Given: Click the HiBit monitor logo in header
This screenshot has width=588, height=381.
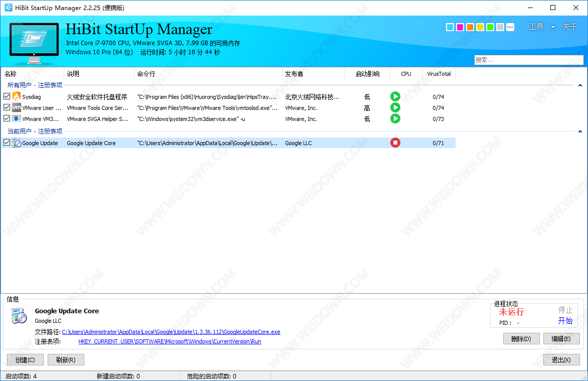Looking at the screenshot, I should pyautogui.click(x=34, y=43).
